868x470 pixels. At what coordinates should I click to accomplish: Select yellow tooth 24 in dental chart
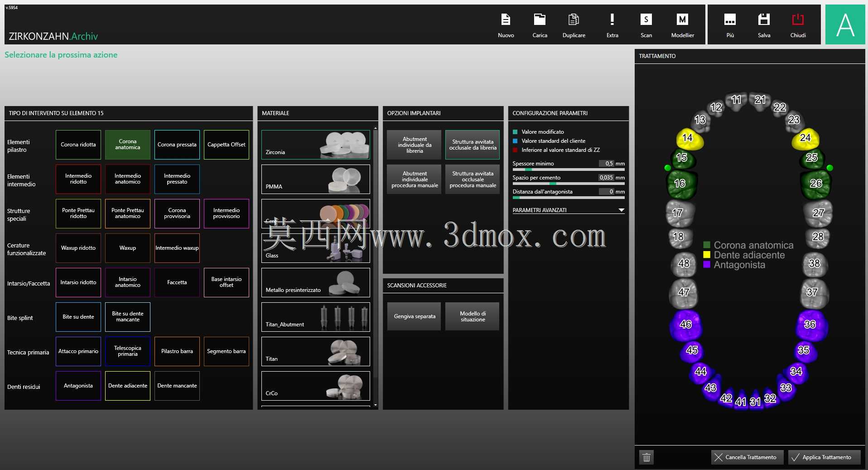point(805,139)
